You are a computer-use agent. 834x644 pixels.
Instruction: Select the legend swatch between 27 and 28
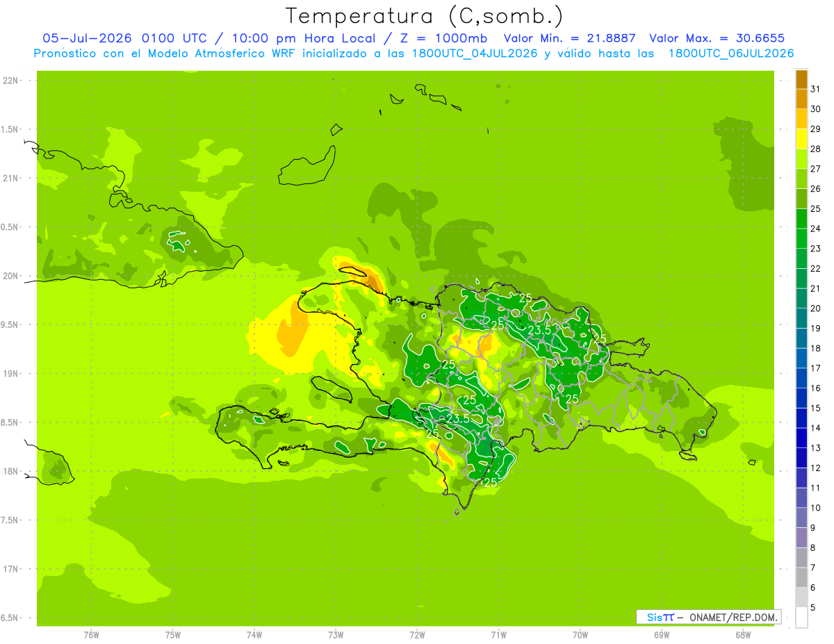click(x=801, y=158)
